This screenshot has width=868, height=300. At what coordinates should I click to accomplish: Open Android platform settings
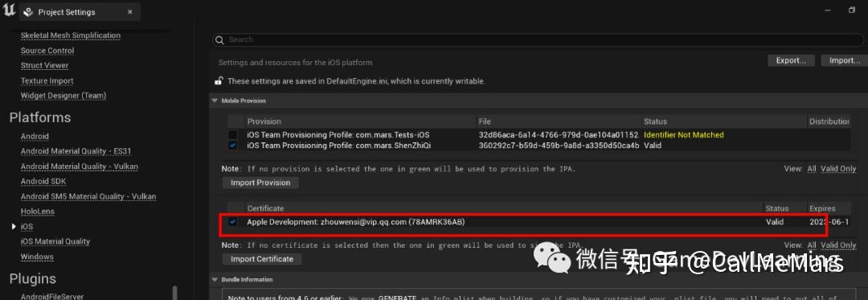[x=35, y=136]
